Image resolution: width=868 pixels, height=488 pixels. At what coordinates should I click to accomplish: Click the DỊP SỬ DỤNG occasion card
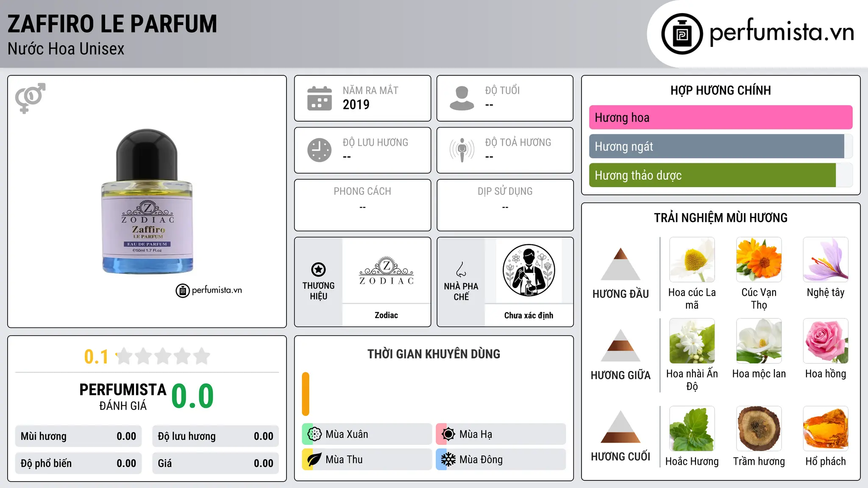pos(505,205)
